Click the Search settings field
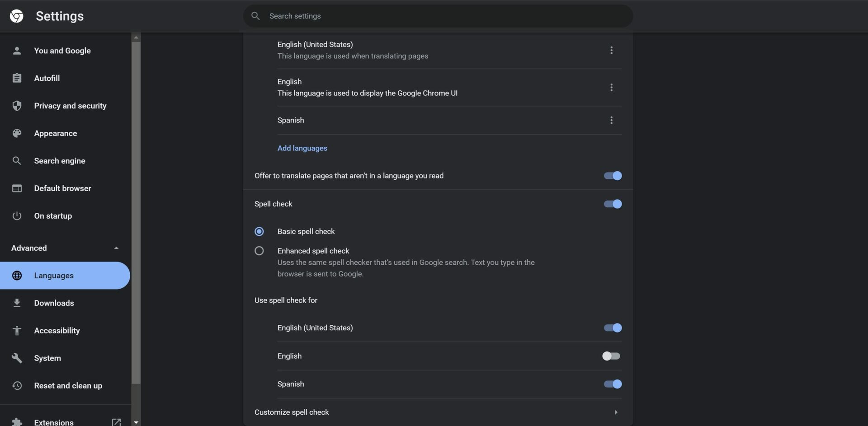The height and width of the screenshot is (426, 868). 438,16
